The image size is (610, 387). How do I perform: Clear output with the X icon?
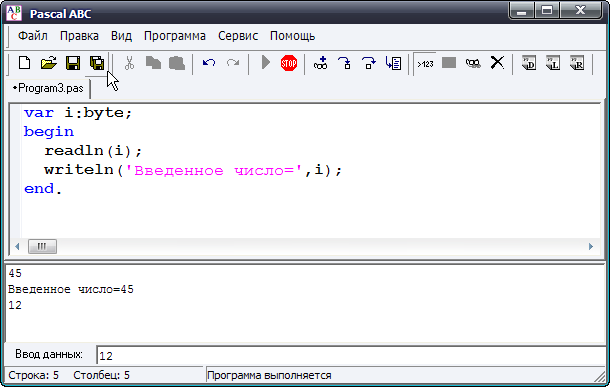(497, 63)
